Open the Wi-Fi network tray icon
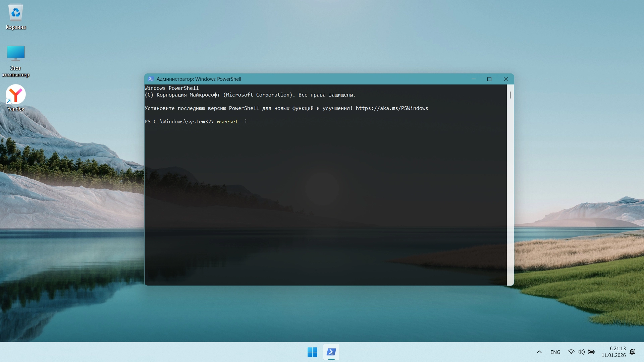 pos(571,352)
